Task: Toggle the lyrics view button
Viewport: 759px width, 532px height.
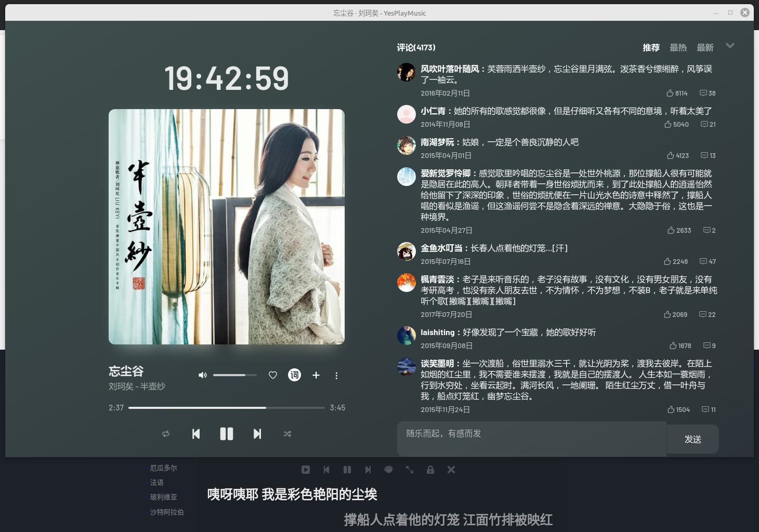Action: (x=294, y=375)
